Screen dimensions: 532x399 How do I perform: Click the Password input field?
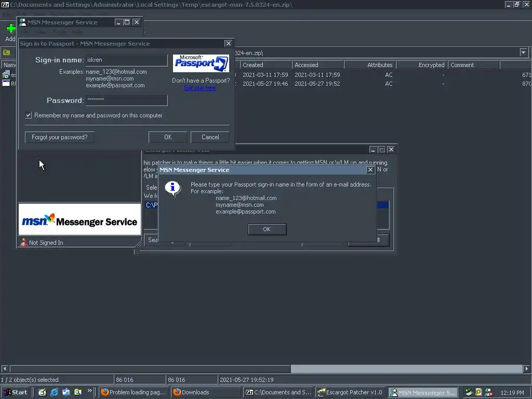tap(127, 100)
